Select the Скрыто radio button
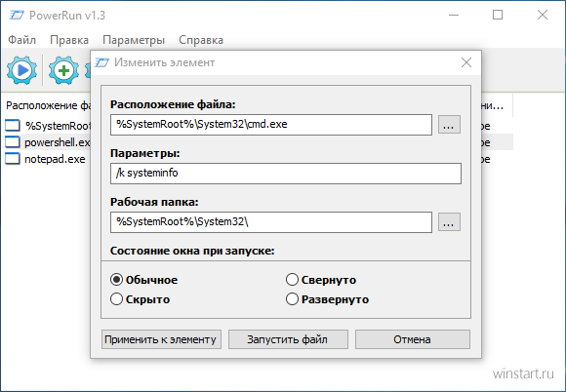This screenshot has width=566, height=392. [116, 299]
